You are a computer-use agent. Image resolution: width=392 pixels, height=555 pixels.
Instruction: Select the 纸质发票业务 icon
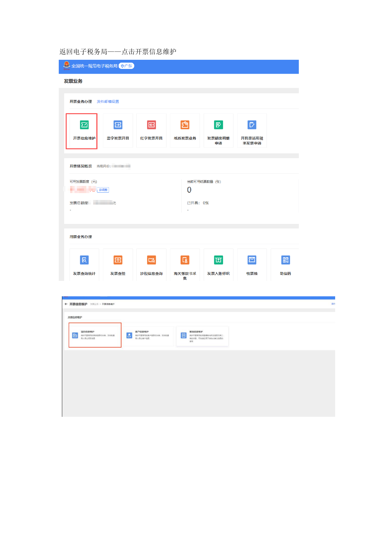[185, 125]
